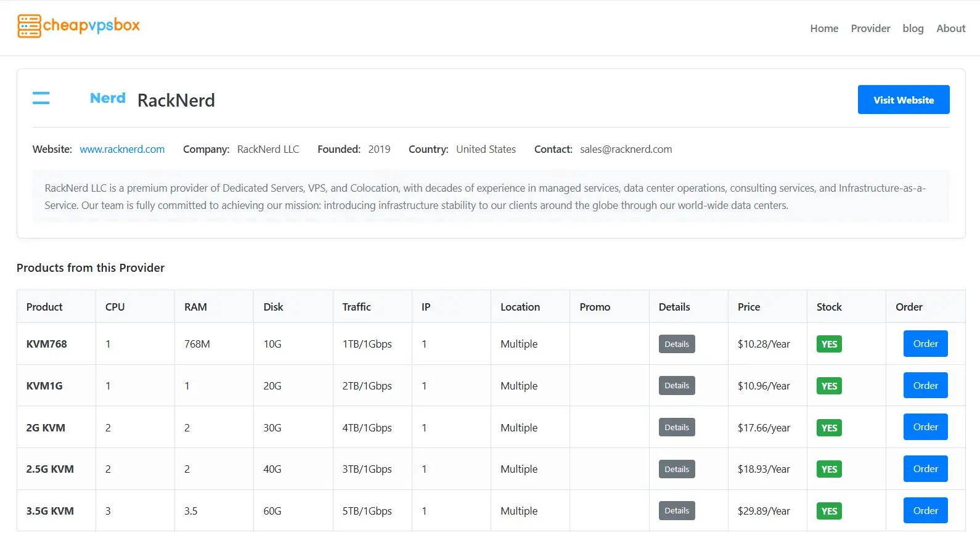Open the www.racknerd.com link
980x559 pixels.
[x=122, y=149]
